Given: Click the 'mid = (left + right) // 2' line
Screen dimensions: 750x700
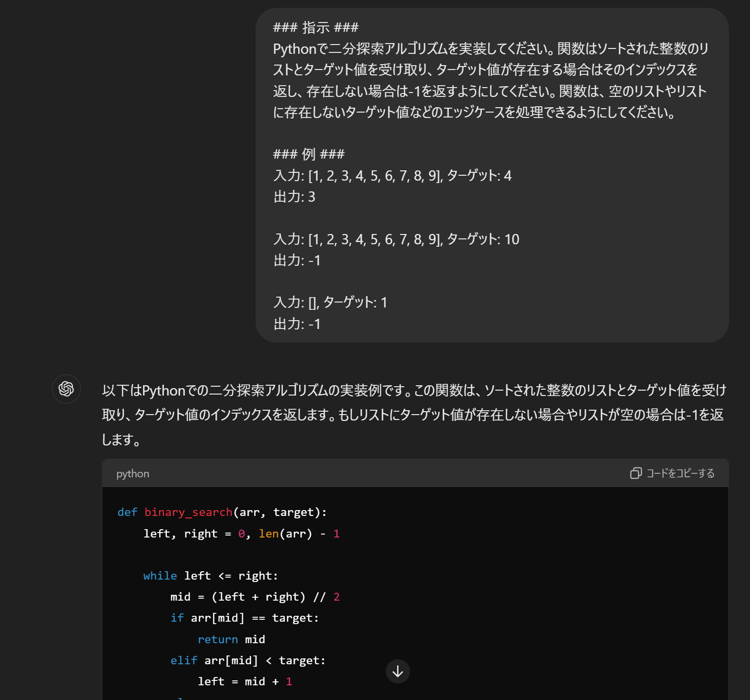Looking at the screenshot, I should click(255, 597).
